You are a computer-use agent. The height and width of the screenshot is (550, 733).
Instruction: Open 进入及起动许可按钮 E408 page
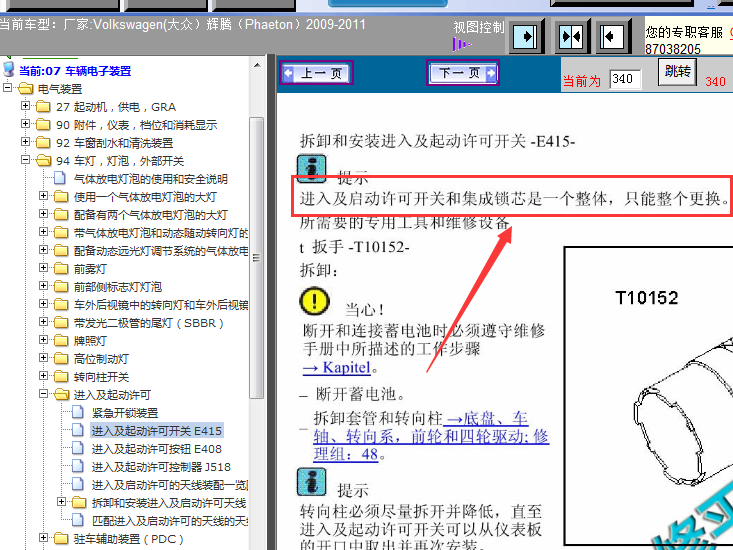156,449
